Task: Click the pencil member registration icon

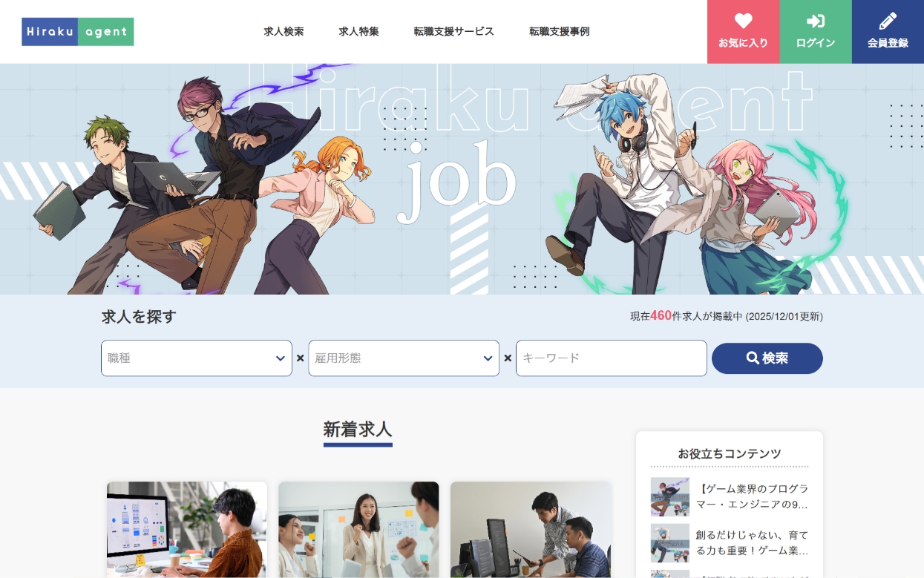Action: point(888,21)
